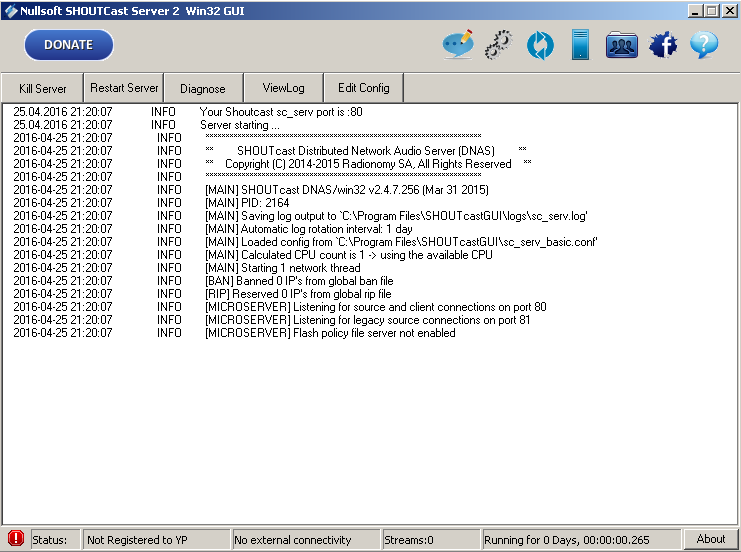Maximize the SHOUTCast Server window
The height and width of the screenshot is (552, 741).
[x=712, y=10]
